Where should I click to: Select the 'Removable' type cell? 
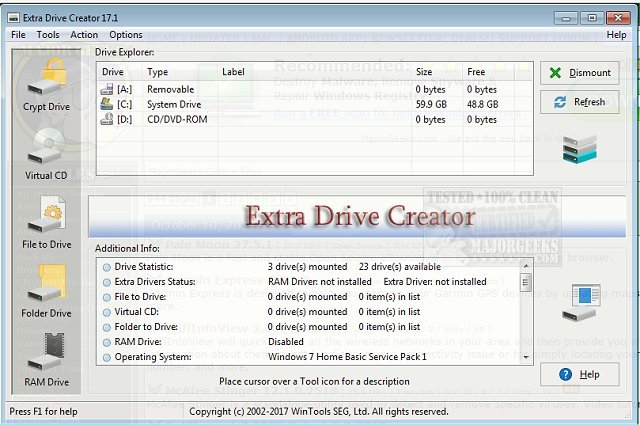(171, 89)
